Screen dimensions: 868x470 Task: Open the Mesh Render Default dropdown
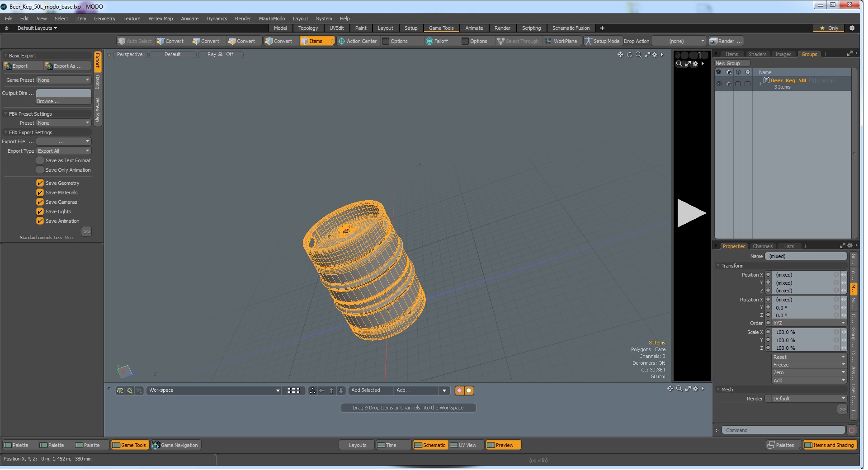point(809,399)
